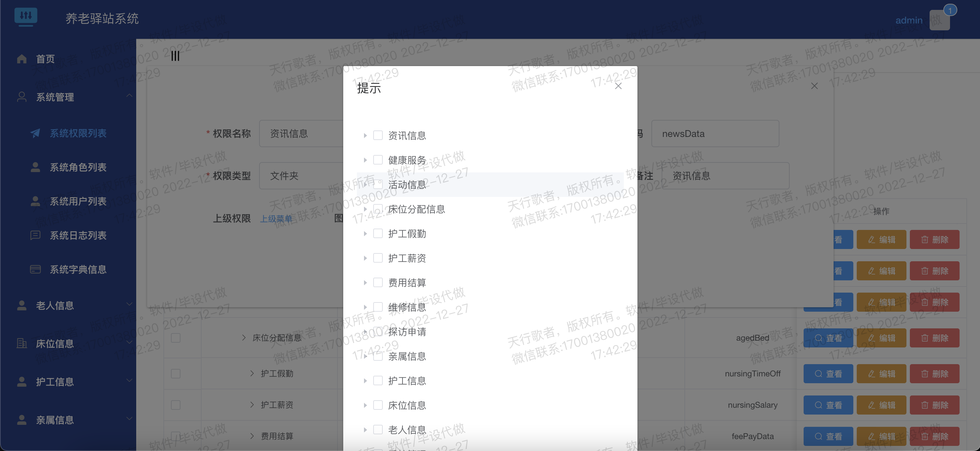Click the log icon beside 系统日志列表
Image resolution: width=980 pixels, height=451 pixels.
[35, 235]
